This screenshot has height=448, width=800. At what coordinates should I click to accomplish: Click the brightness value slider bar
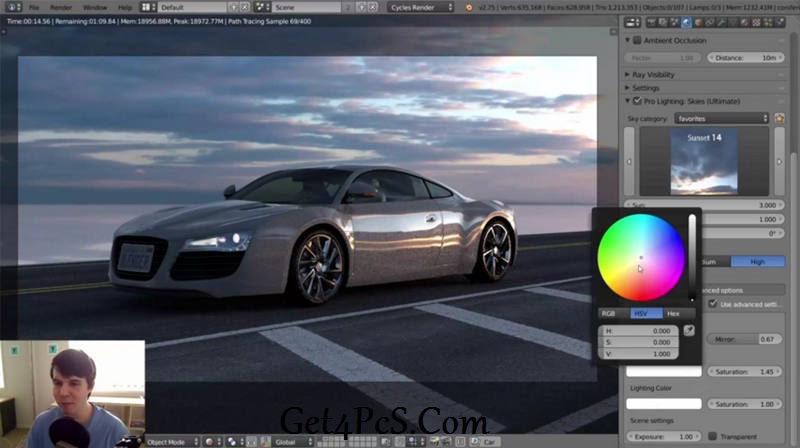tap(692, 257)
